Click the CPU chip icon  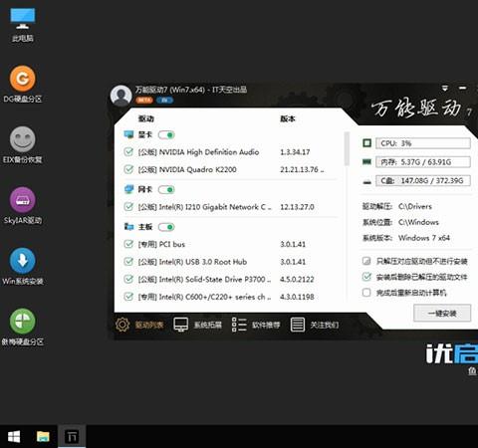coord(366,143)
